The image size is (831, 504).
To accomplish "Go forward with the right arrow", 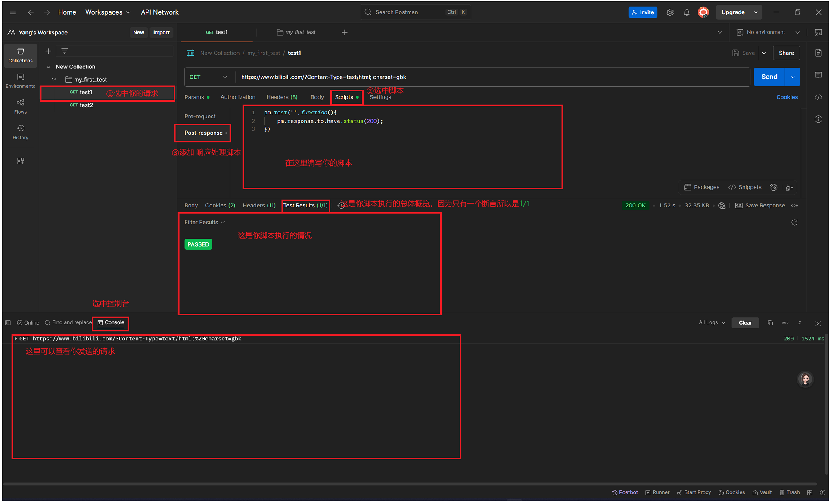I will click(x=47, y=12).
